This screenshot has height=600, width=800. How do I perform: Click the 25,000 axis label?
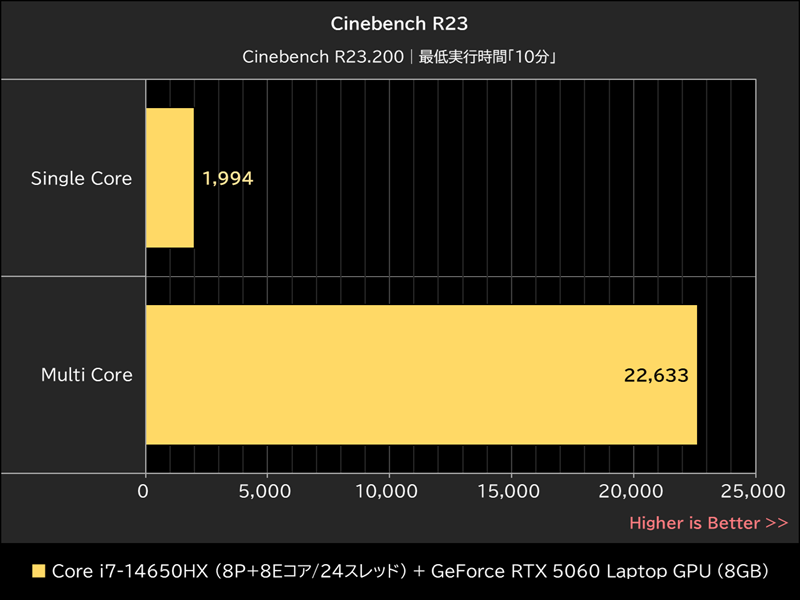pos(751,492)
